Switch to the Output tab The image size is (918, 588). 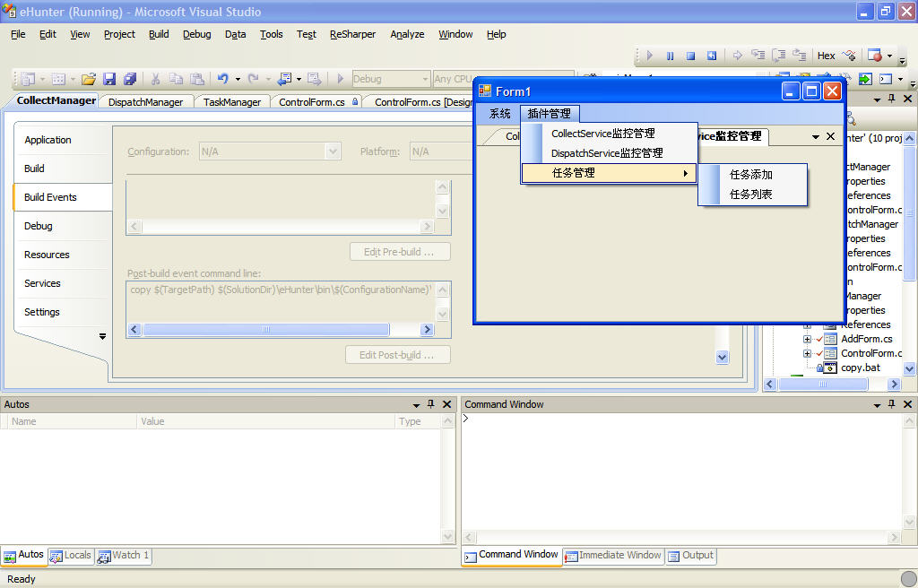pyautogui.click(x=691, y=555)
